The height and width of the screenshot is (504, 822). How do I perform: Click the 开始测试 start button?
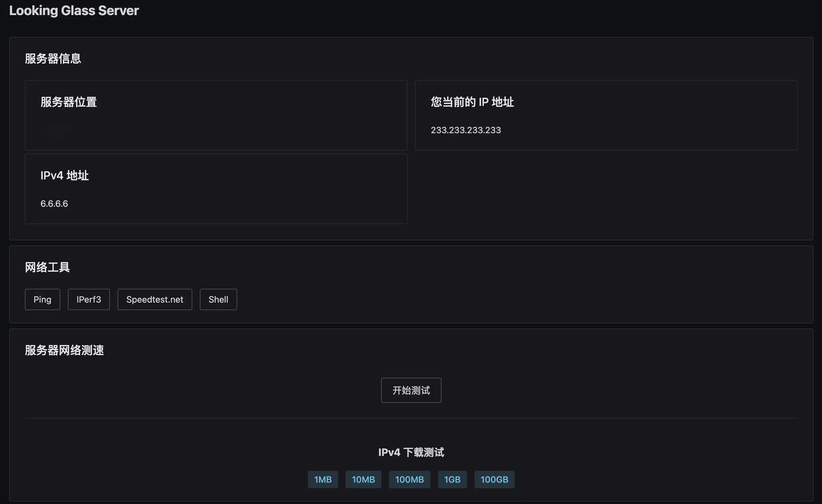pyautogui.click(x=411, y=390)
